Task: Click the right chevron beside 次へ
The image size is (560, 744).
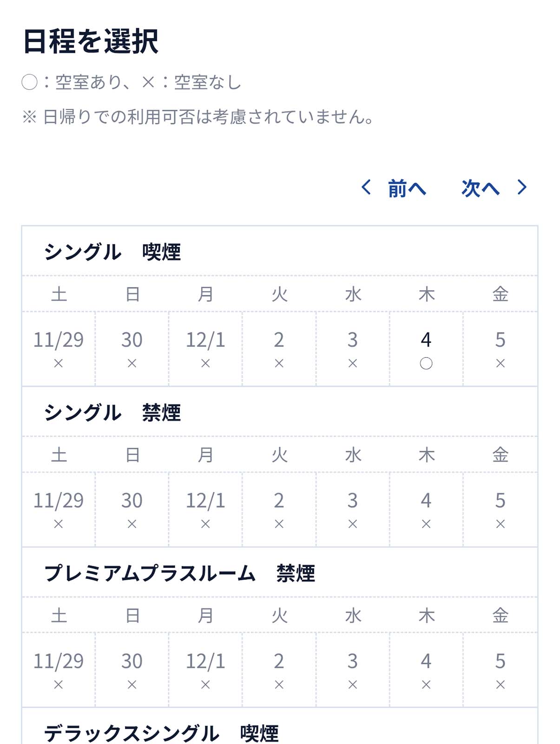Action: click(522, 187)
